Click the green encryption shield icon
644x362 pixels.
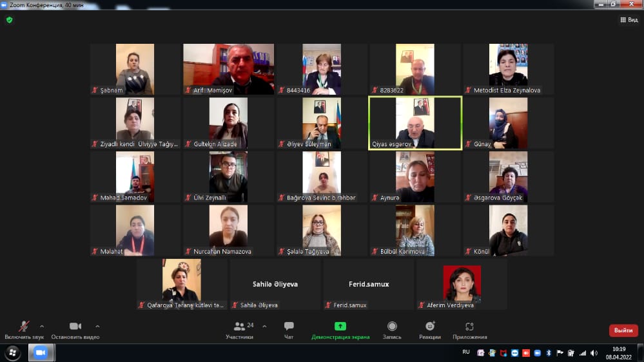9,20
